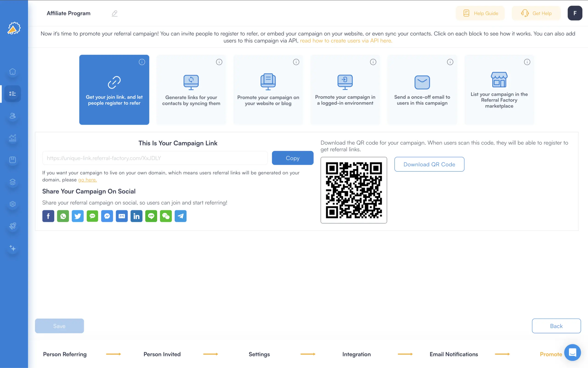Select 'Promote on your website or blog' card
The width and height of the screenshot is (588, 368).
(268, 90)
